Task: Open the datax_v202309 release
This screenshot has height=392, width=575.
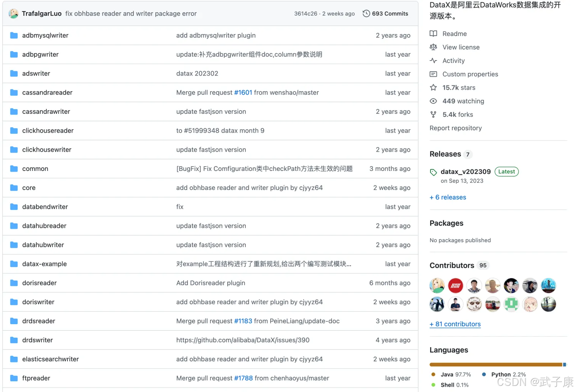Action: coord(465,172)
